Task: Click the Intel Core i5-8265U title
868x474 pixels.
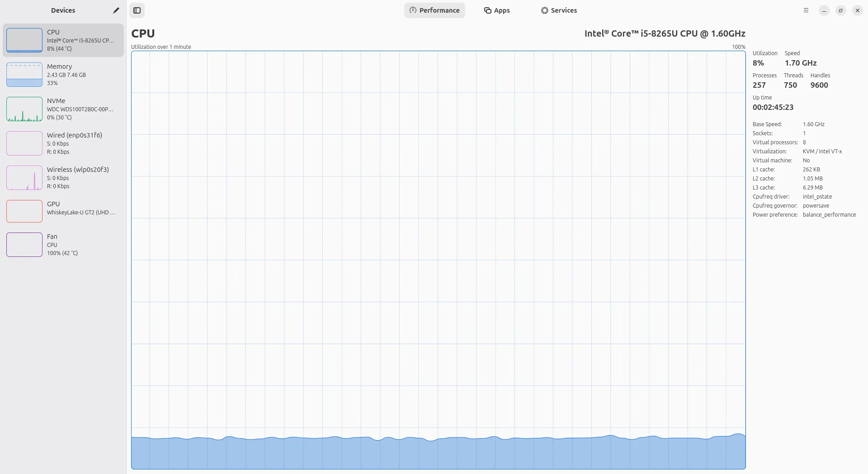Action: click(665, 33)
